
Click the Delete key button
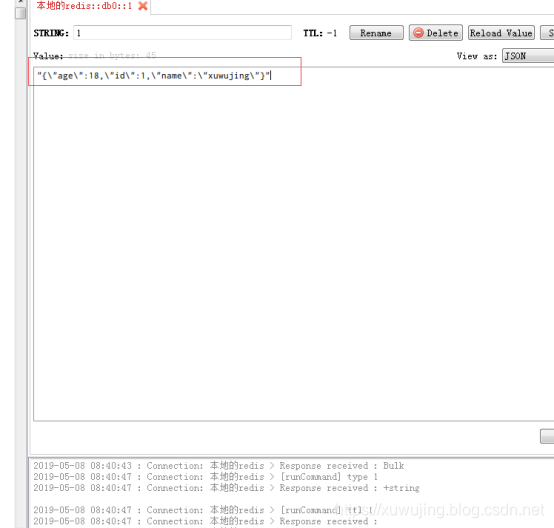point(436,33)
